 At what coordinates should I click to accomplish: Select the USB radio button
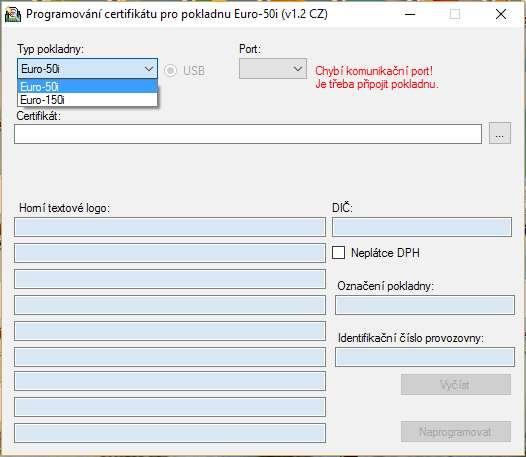coord(170,70)
